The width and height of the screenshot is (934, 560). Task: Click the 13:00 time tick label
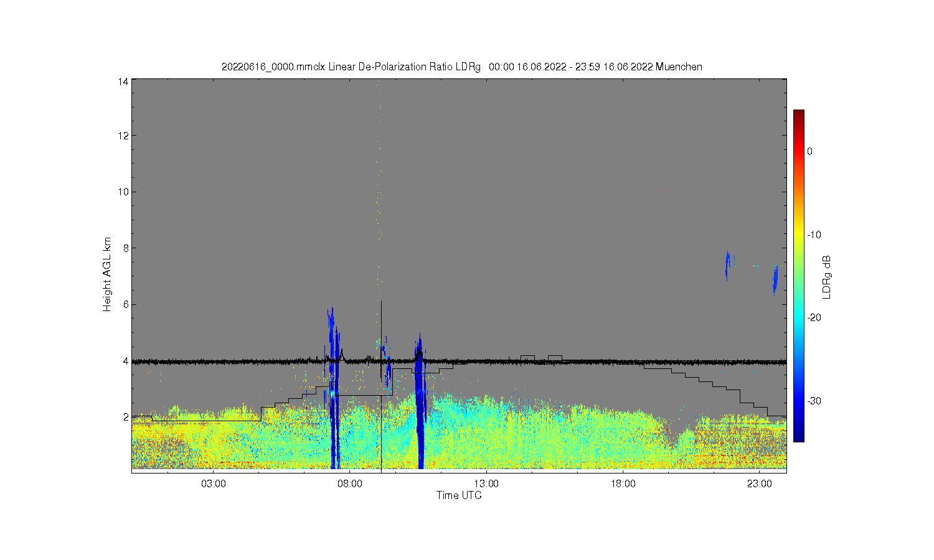coord(486,484)
